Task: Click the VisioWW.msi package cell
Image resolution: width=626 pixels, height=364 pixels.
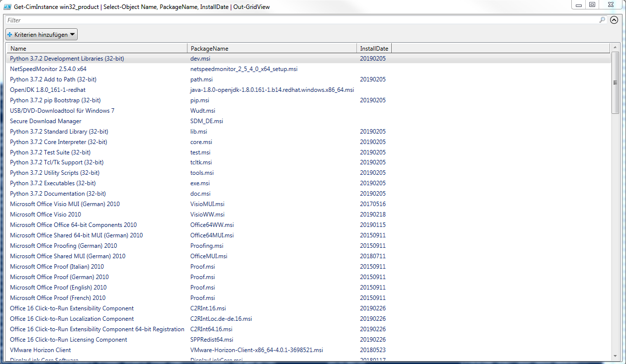Action: click(x=207, y=215)
